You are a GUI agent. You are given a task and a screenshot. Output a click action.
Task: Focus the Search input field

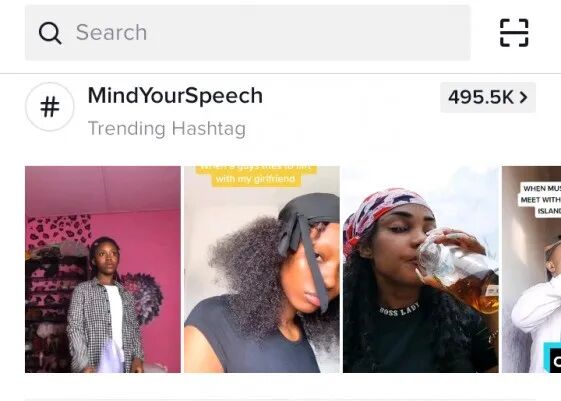coord(248,33)
